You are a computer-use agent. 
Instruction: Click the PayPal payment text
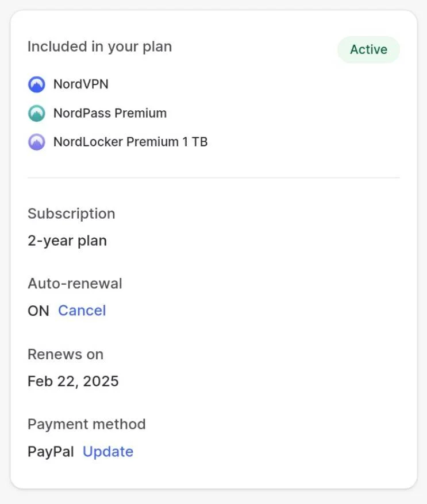pyautogui.click(x=51, y=452)
